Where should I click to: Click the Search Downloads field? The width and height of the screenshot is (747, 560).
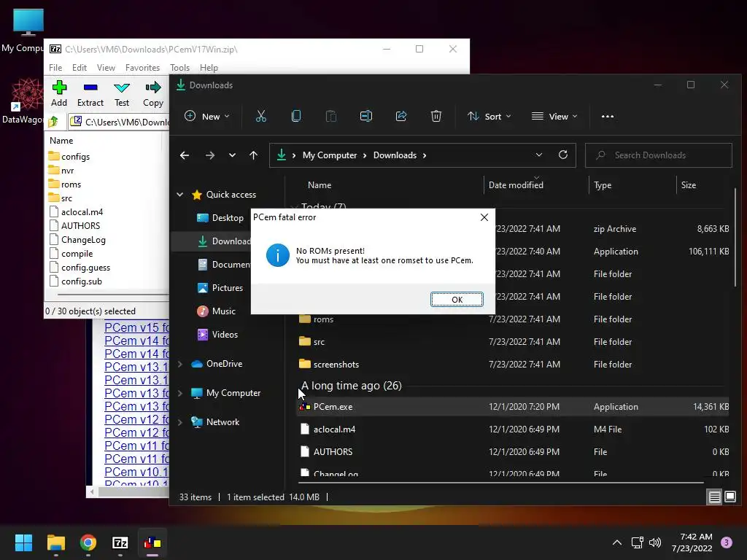[x=659, y=155]
